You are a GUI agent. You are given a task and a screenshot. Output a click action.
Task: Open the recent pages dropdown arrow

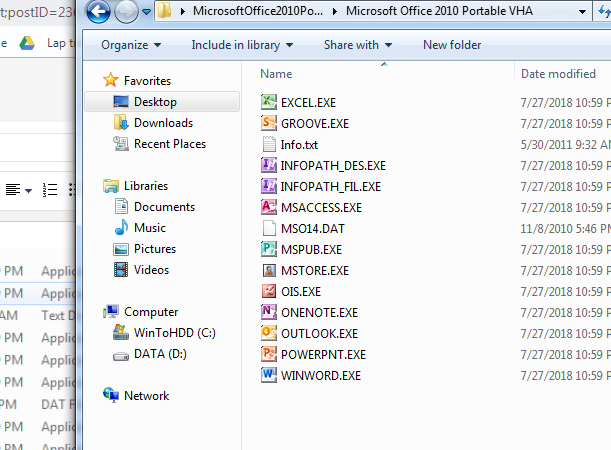click(x=147, y=12)
